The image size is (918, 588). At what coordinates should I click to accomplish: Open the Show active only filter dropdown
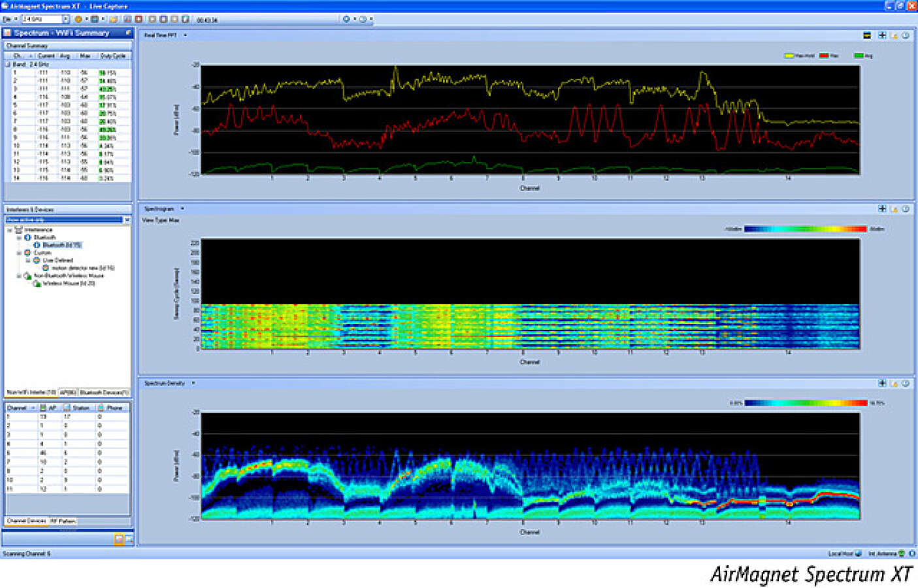(x=127, y=220)
